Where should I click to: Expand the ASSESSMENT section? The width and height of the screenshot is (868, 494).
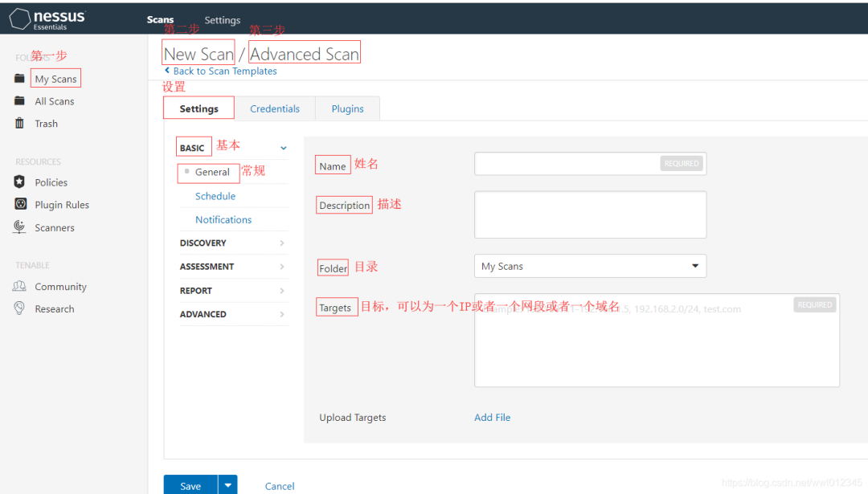point(234,267)
